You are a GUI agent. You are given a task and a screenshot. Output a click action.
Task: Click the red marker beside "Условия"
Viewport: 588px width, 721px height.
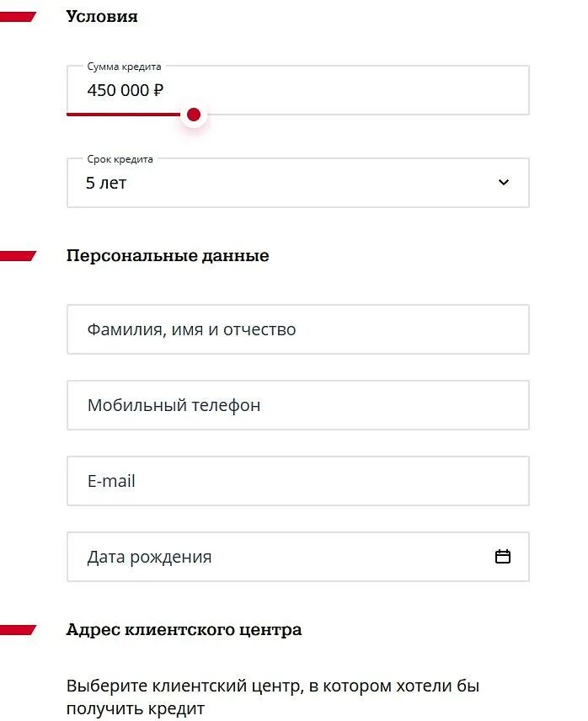click(17, 17)
